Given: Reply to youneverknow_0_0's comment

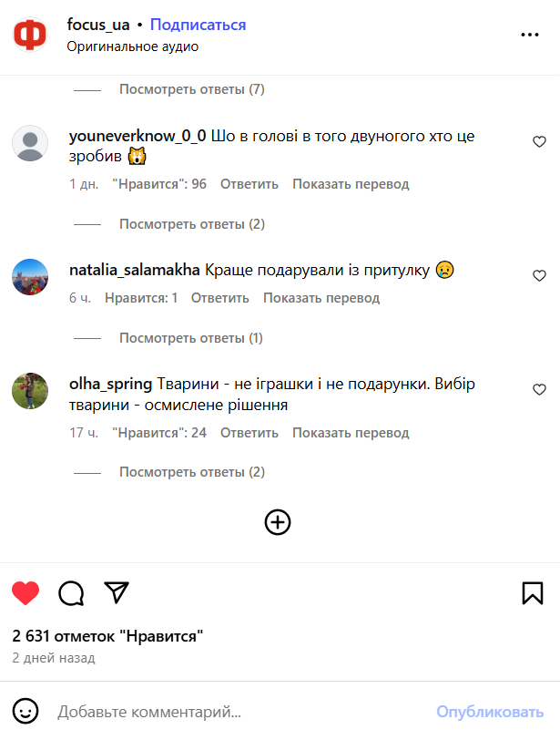Looking at the screenshot, I should [x=249, y=184].
